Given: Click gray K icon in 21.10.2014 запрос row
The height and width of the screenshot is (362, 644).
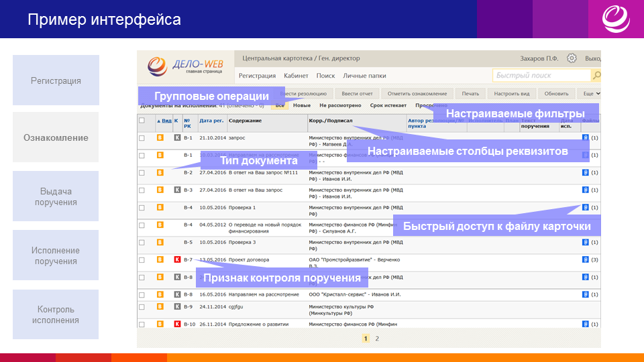Looking at the screenshot, I should pyautogui.click(x=177, y=137).
